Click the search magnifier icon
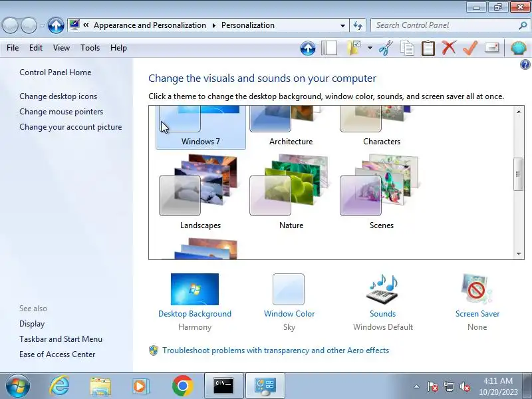This screenshot has height=399, width=532. 523,25
